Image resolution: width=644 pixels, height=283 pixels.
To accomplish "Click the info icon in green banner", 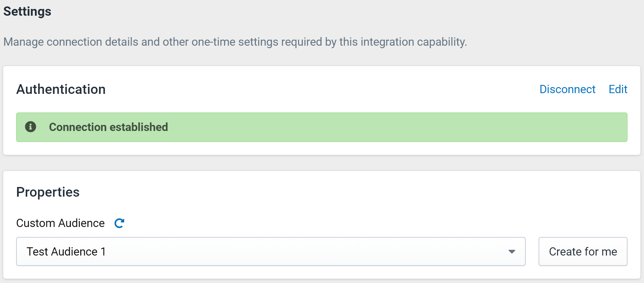I will click(30, 127).
